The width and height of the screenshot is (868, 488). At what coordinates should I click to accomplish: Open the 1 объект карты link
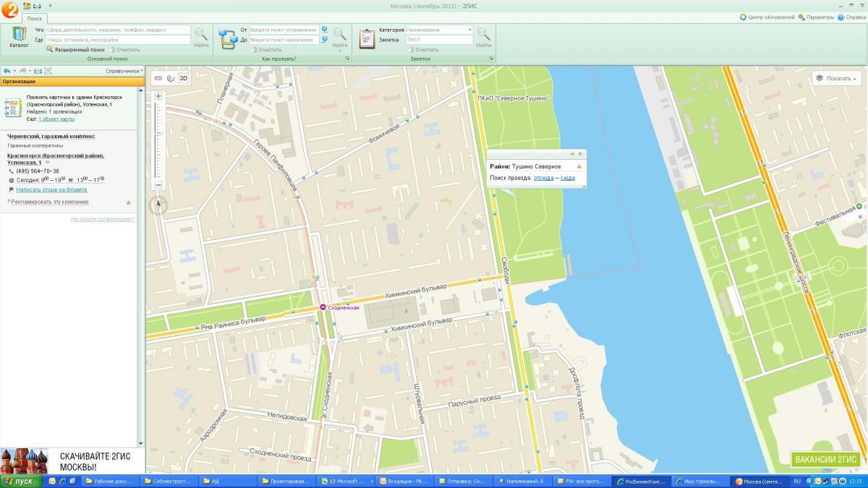[56, 119]
